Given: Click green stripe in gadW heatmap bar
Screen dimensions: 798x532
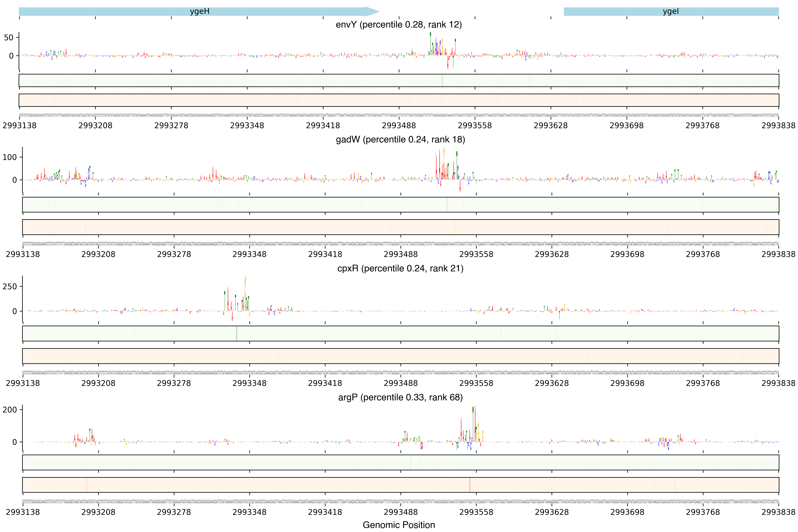Looking at the screenshot, I should (x=447, y=205).
